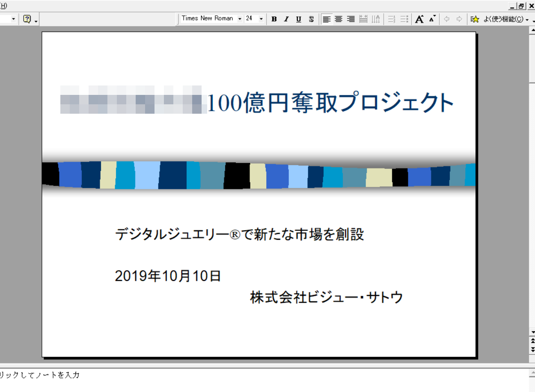535x392 pixels.
Task: Click the notes area クリックしてノートを入力
Action: point(39,375)
